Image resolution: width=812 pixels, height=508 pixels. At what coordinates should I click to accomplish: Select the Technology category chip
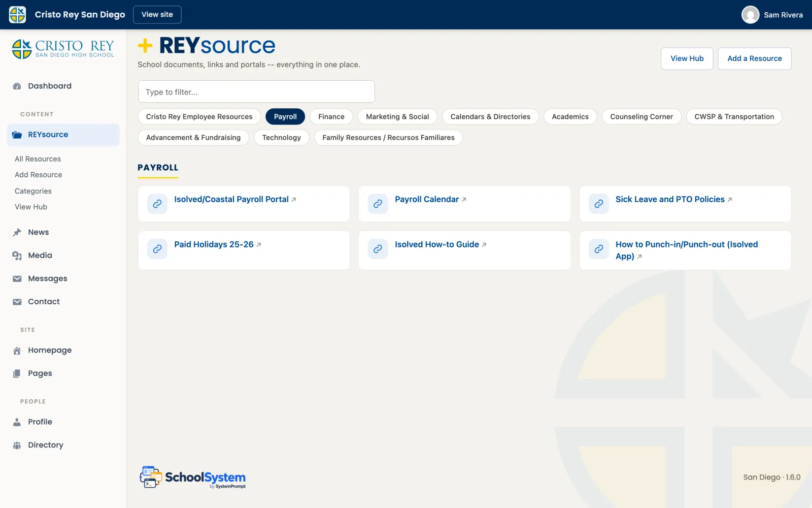282,138
